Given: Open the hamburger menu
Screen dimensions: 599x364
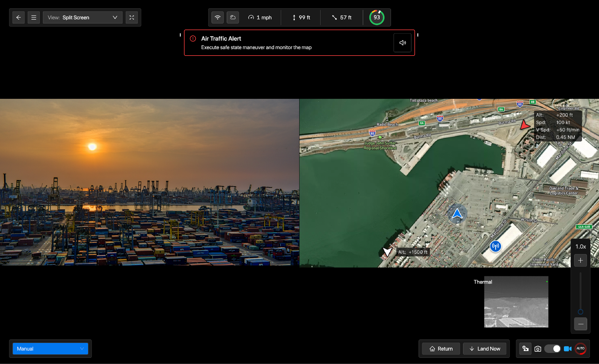Looking at the screenshot, I should [34, 18].
